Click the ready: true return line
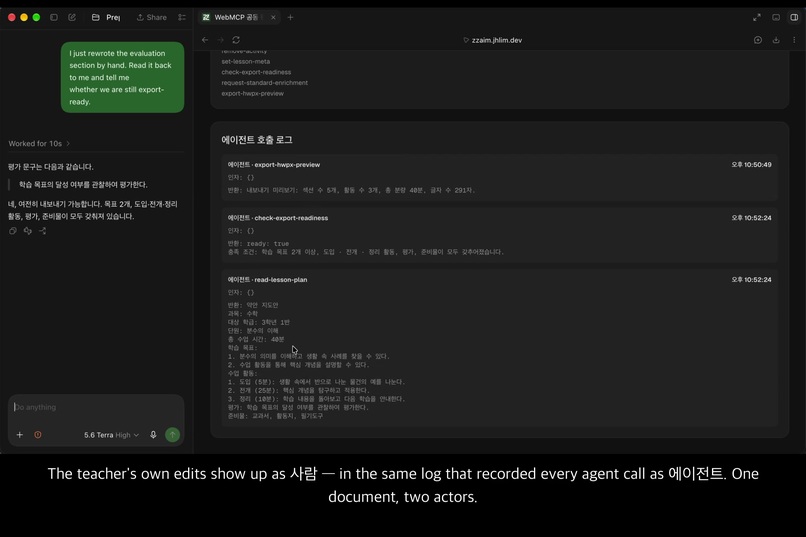The image size is (806, 537). click(x=259, y=244)
